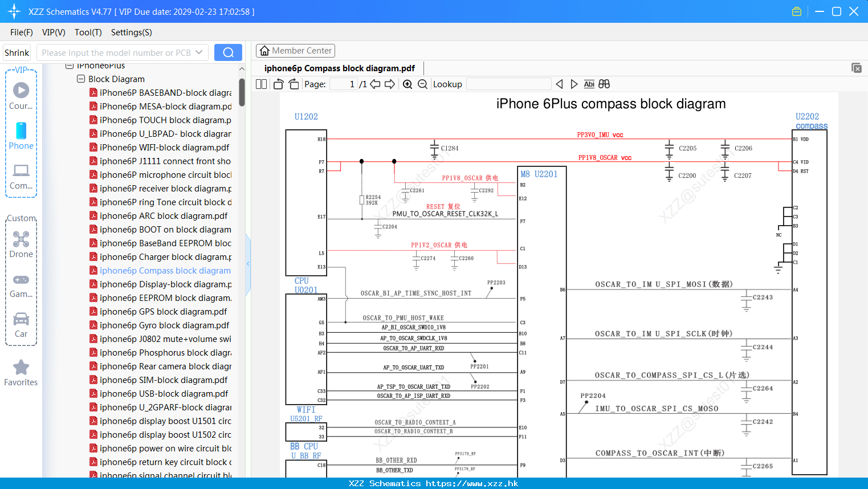The width and height of the screenshot is (868, 489).
Task: Open iphone6p BOOT on block diagram
Action: pyautogui.click(x=165, y=229)
